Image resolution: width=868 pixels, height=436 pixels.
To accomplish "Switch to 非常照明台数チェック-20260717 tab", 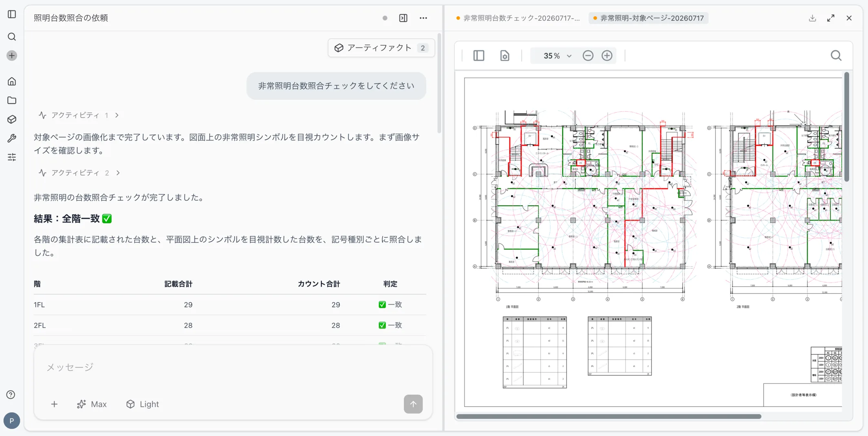I will pos(518,18).
